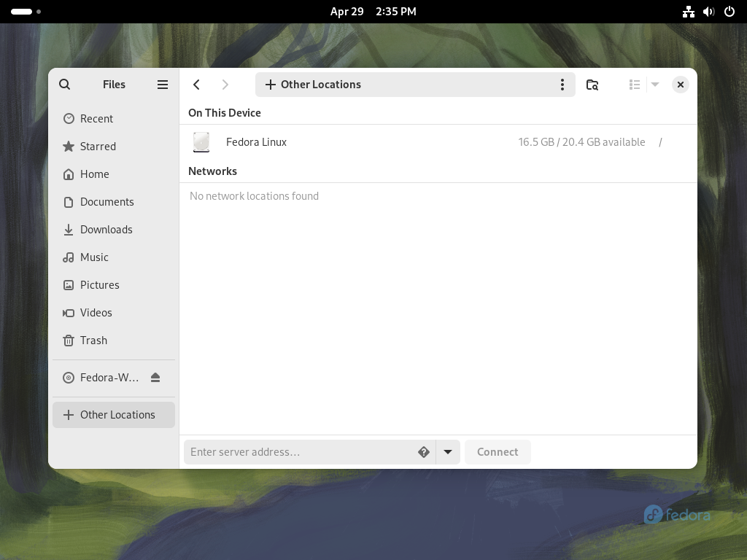Show server address help diamond icon
The width and height of the screenshot is (747, 560).
(x=424, y=452)
